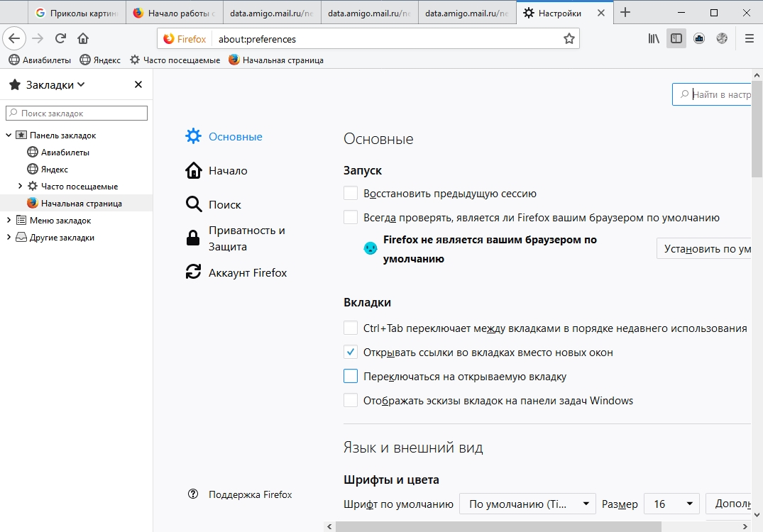The width and height of the screenshot is (763, 532).
Task: Open Часто посещаемые in bookmarks toolbar
Action: [x=175, y=60]
